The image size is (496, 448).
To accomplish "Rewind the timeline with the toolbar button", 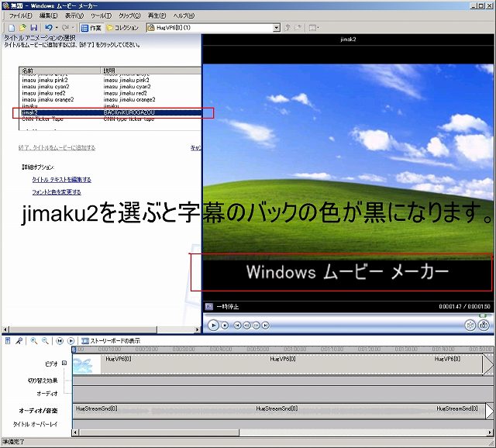I will [x=60, y=341].
